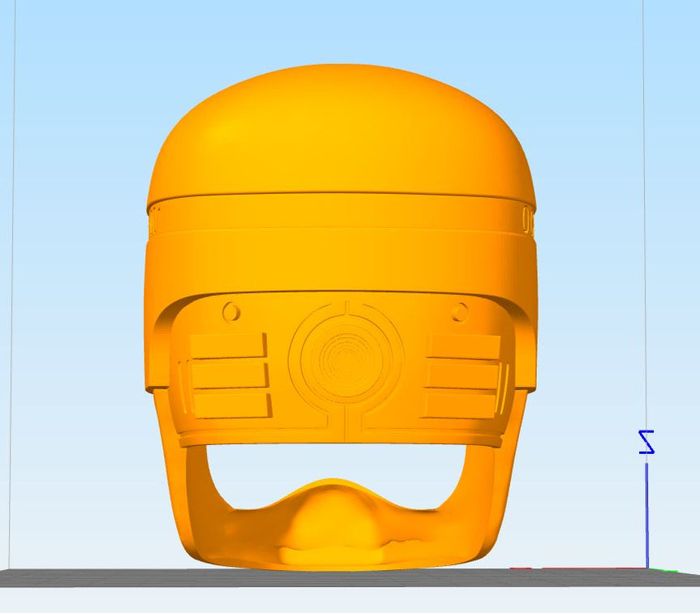Screen dimensions: 700x613
Task: Click the small rivet above the right vent
Action: tap(460, 310)
